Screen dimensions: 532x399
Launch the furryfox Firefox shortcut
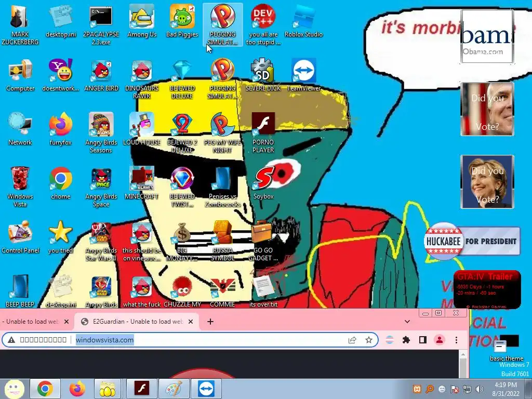pyautogui.click(x=61, y=129)
